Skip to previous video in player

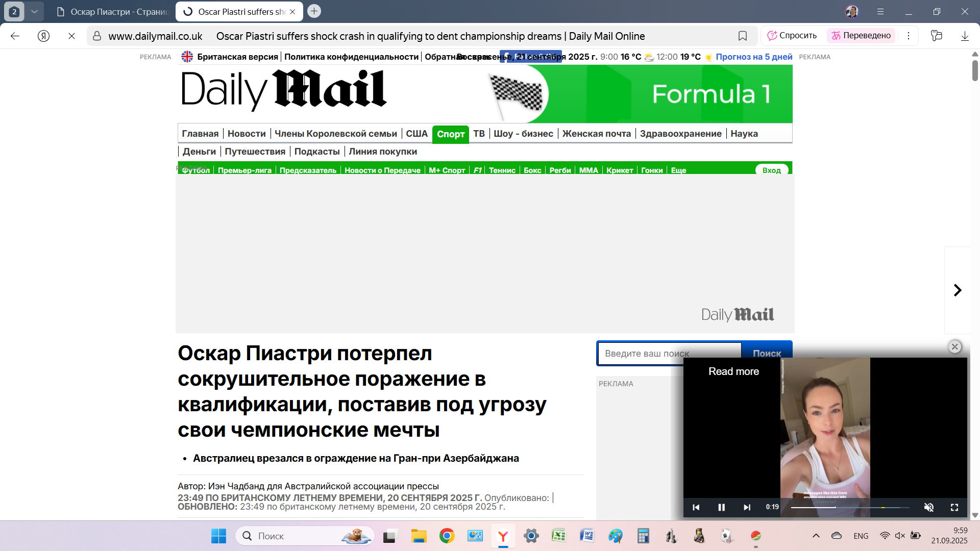[x=696, y=507]
